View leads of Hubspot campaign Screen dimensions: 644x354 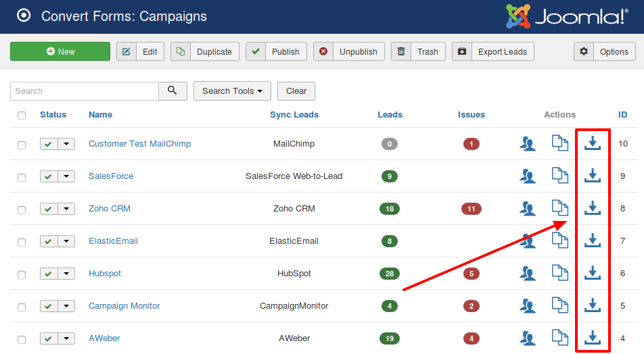point(528,273)
